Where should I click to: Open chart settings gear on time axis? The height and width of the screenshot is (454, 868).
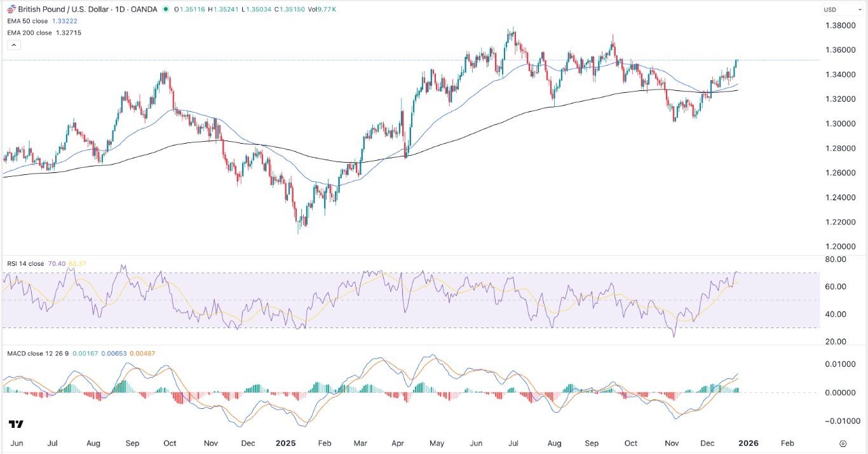pyautogui.click(x=843, y=443)
